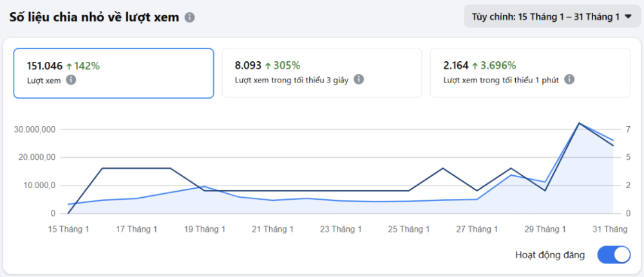Select the Lượt xem metric card

pos(113,73)
